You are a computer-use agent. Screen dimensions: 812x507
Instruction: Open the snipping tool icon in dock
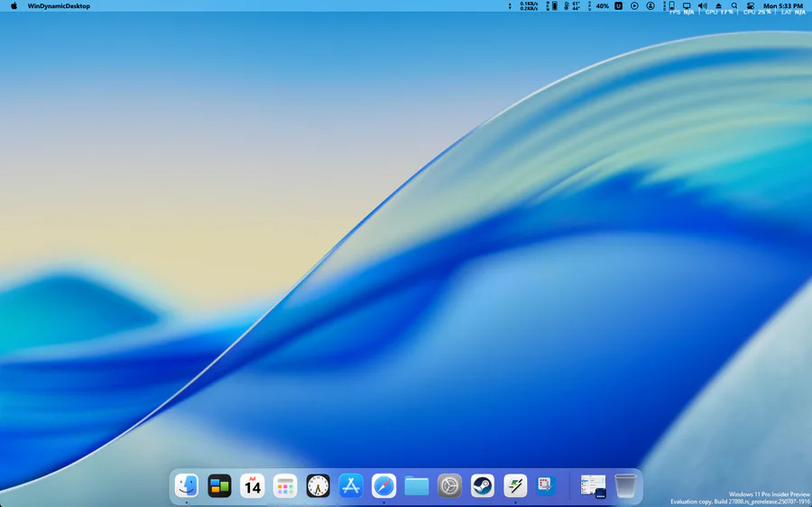tap(547, 485)
